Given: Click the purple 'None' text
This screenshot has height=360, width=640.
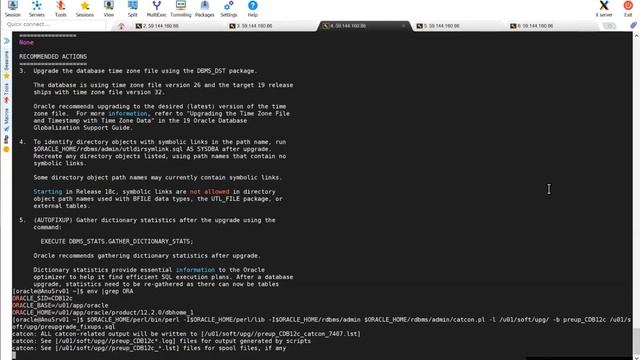Looking at the screenshot, I should click(x=26, y=42).
